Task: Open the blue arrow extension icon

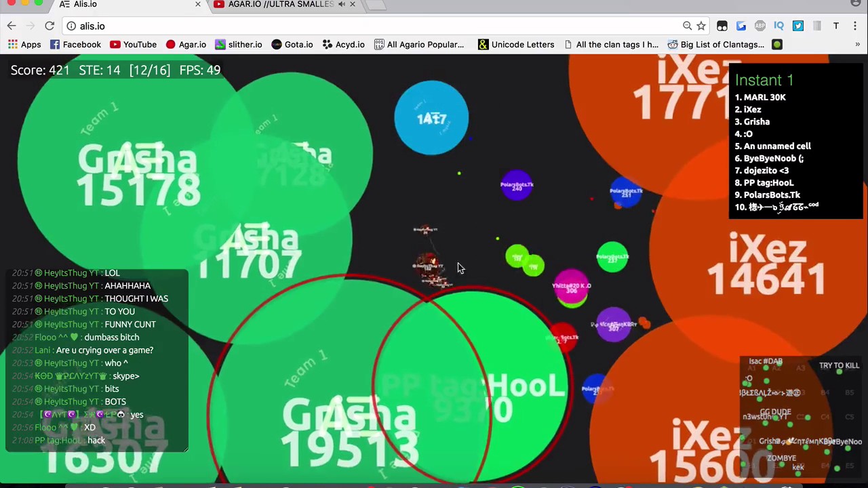Action: pos(741,26)
